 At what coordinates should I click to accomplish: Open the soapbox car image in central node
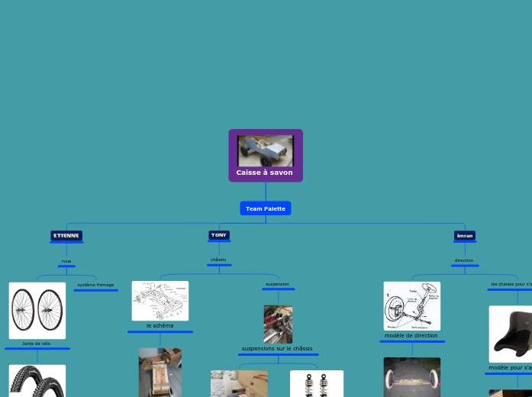(x=266, y=150)
